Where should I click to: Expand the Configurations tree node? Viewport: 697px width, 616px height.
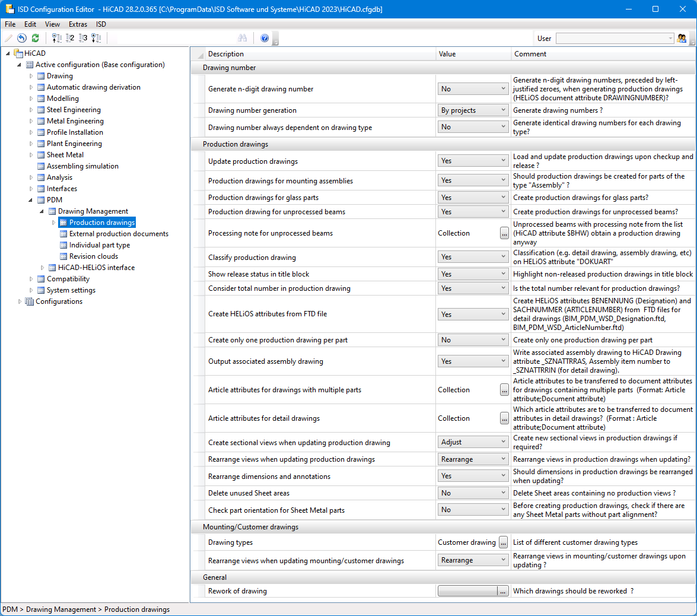pos(20,301)
